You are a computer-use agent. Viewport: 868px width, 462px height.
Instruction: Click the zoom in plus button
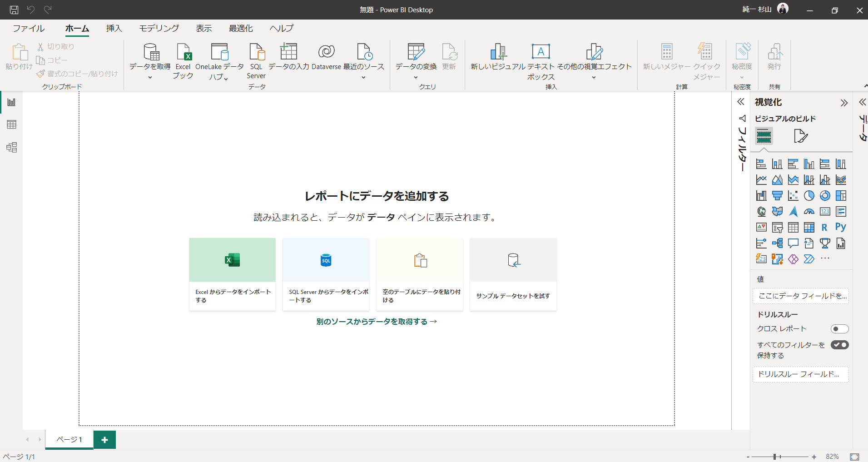[x=814, y=457]
